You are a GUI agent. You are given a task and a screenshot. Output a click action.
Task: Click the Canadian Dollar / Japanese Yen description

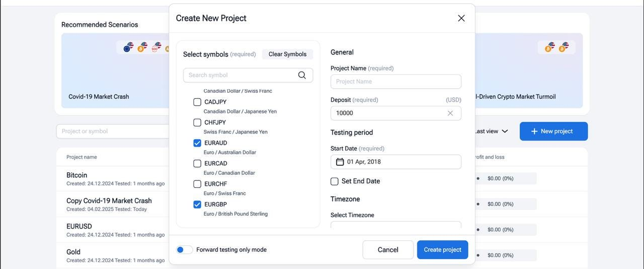pos(240,111)
